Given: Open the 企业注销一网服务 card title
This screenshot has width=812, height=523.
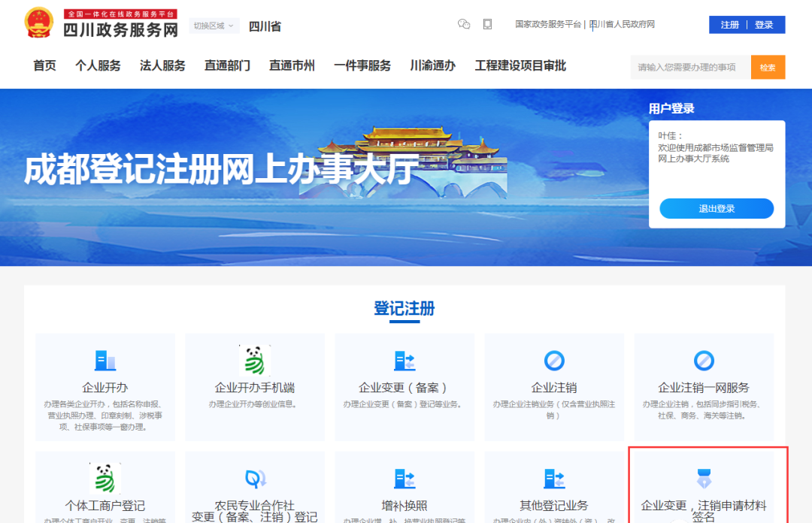Looking at the screenshot, I should pyautogui.click(x=704, y=388).
